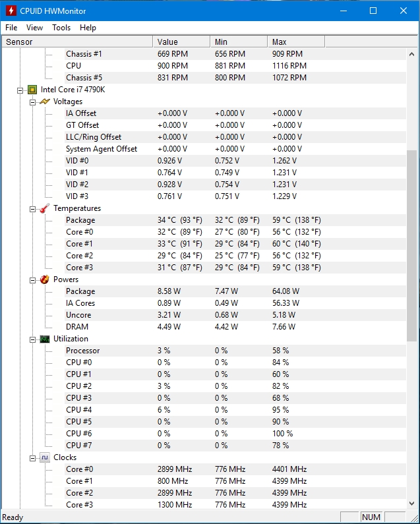Click the Intel Core i7 4790K chip icon
Image resolution: width=420 pixels, height=524 pixels.
32,90
